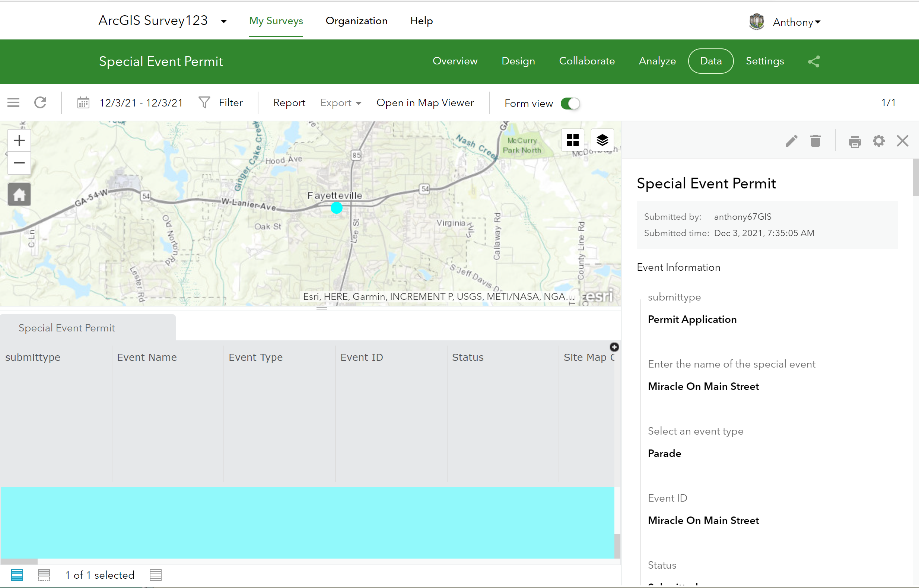This screenshot has width=919, height=588.
Task: Open the Export format dropdown
Action: tap(340, 102)
